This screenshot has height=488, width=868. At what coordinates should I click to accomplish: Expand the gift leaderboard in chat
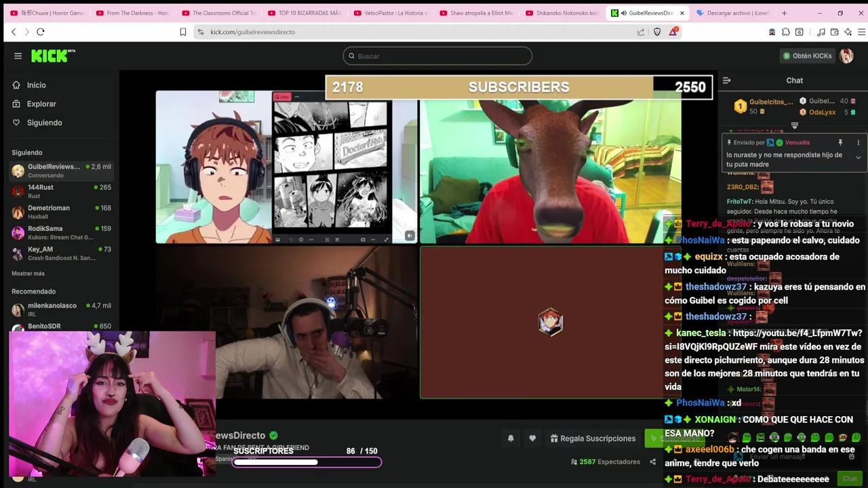point(795,125)
